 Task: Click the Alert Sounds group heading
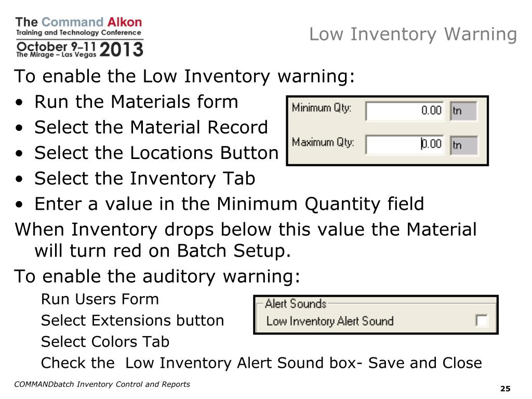[x=296, y=303]
